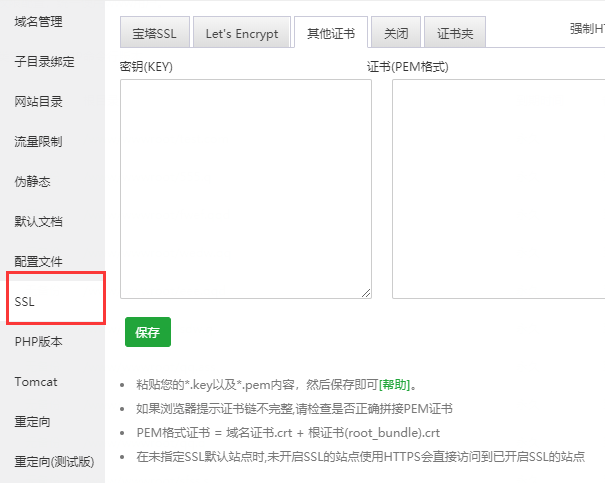Switch to the 关闭 tab
The image size is (605, 483).
(x=395, y=33)
